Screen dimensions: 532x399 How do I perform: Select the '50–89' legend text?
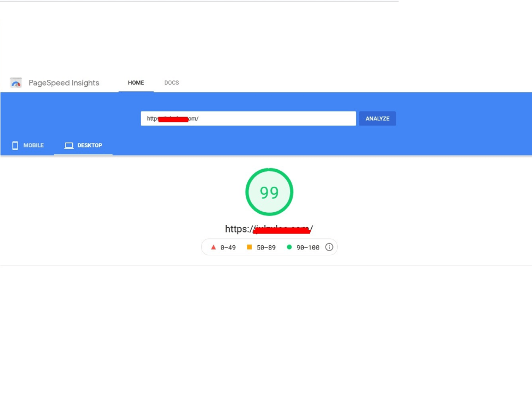[266, 248]
